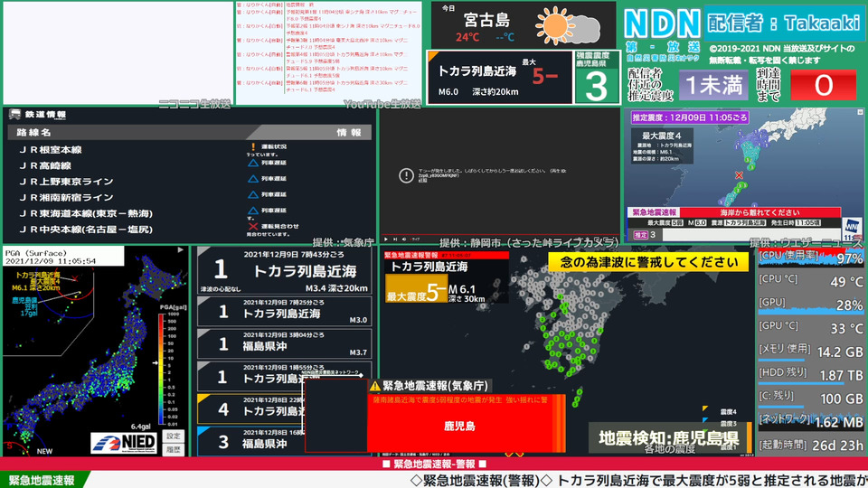The width and height of the screenshot is (868, 488).
Task: Click the 震度3 legend marker
Action: tap(705, 420)
